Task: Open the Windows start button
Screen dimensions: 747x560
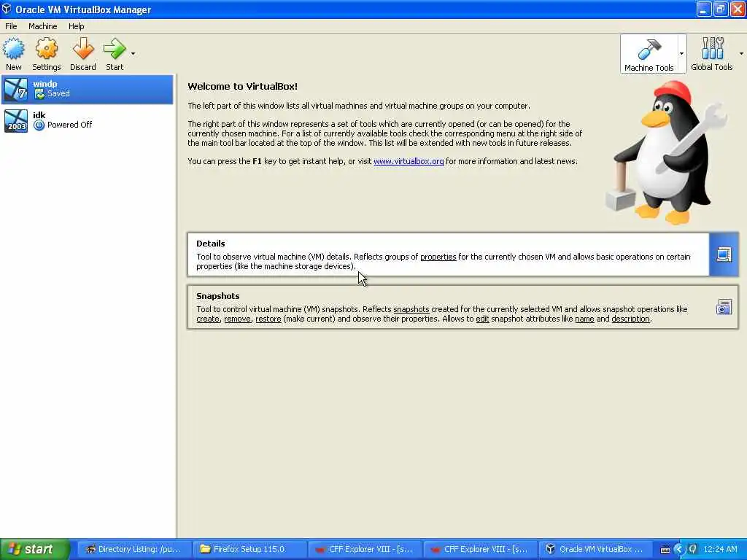Action: (35, 549)
